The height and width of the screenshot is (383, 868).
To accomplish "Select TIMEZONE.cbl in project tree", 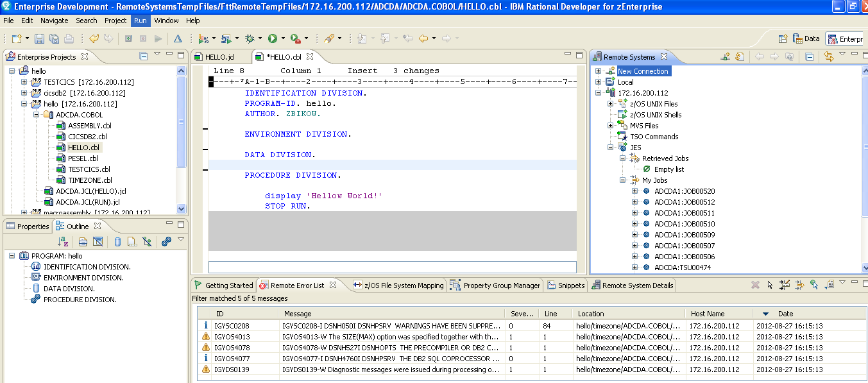I will pos(83,180).
